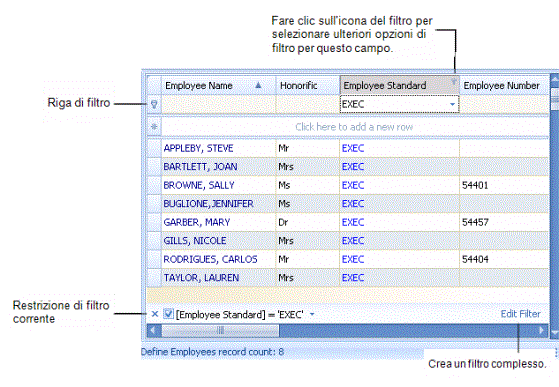Image resolution: width=559 pixels, height=387 pixels.
Task: Click the Employee Standard column header
Action: pyautogui.click(x=399, y=86)
